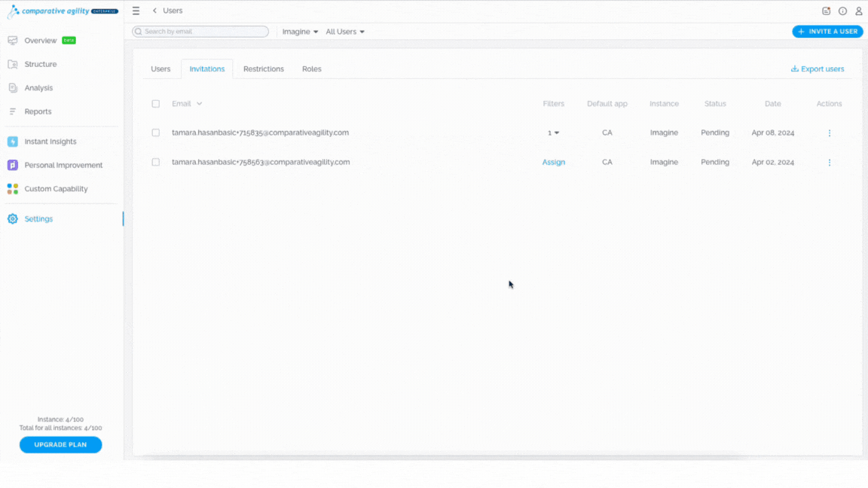The width and height of the screenshot is (868, 488).
Task: Expand the Email column sort arrow
Action: click(x=199, y=104)
